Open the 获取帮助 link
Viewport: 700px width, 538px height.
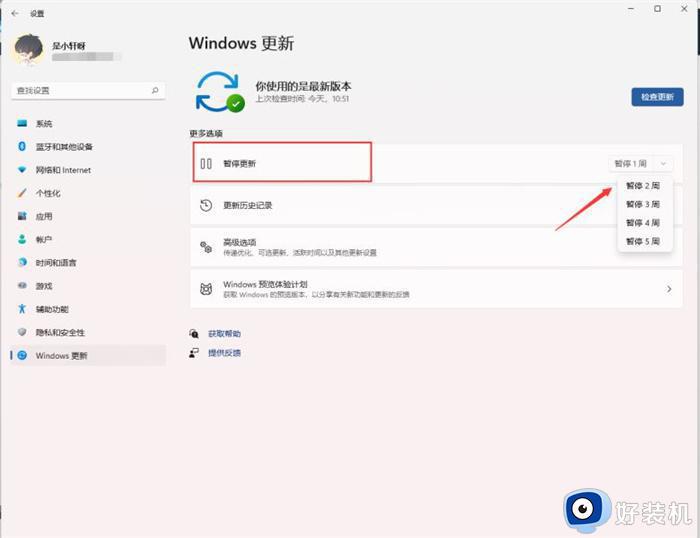coord(225,334)
